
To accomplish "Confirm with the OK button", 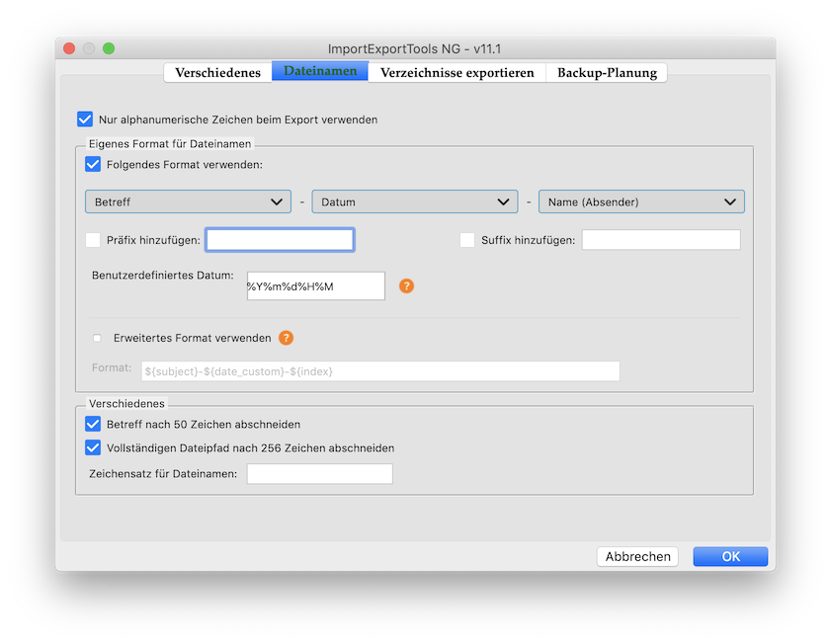I will pos(730,557).
